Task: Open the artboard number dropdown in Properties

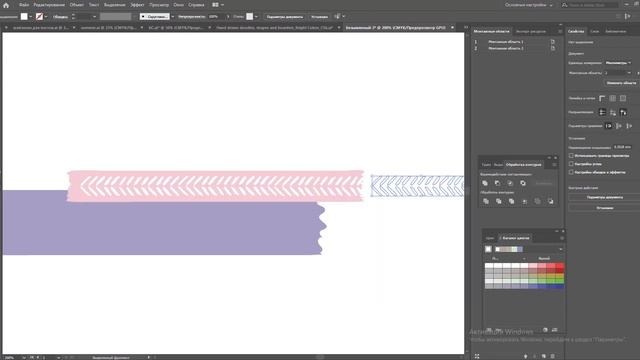Action: (x=618, y=73)
